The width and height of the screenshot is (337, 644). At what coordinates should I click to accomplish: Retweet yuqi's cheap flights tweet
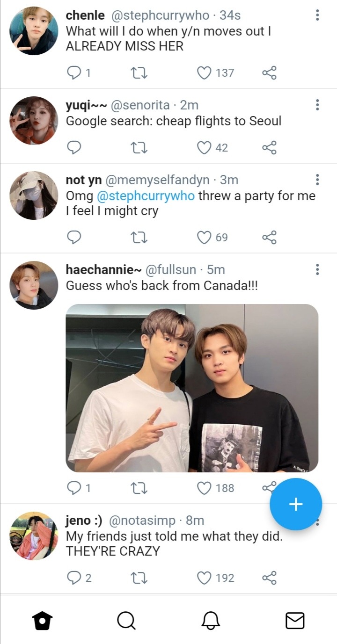click(139, 148)
